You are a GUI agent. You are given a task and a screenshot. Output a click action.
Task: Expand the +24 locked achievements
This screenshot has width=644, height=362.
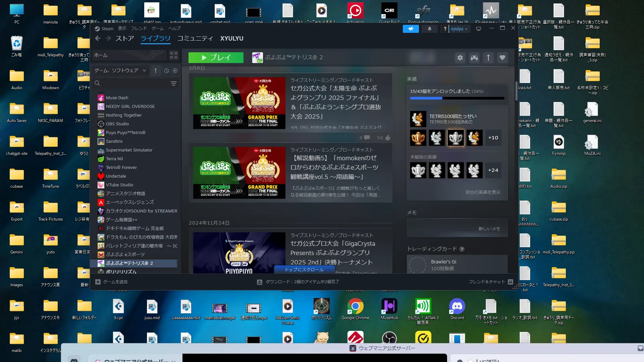[493, 170]
